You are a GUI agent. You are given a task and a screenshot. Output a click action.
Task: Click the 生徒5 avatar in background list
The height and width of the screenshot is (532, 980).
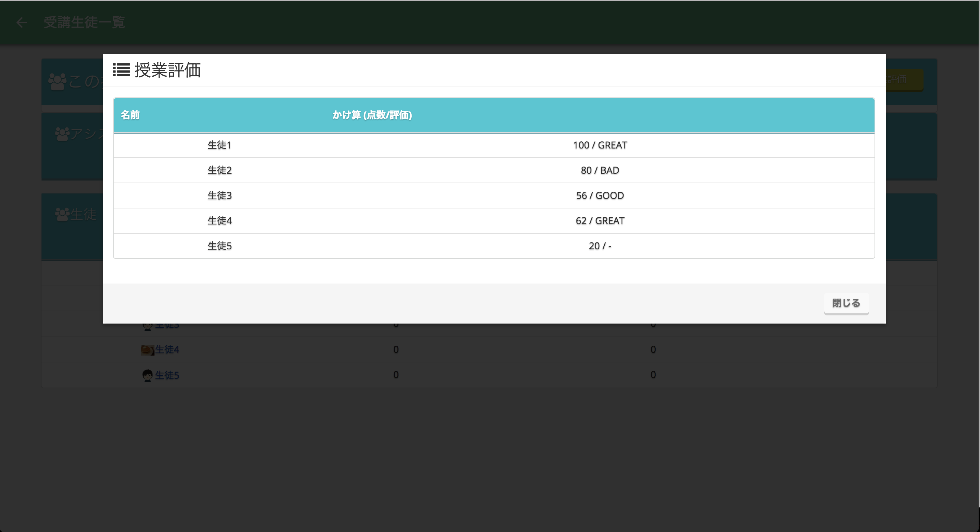[x=147, y=375]
